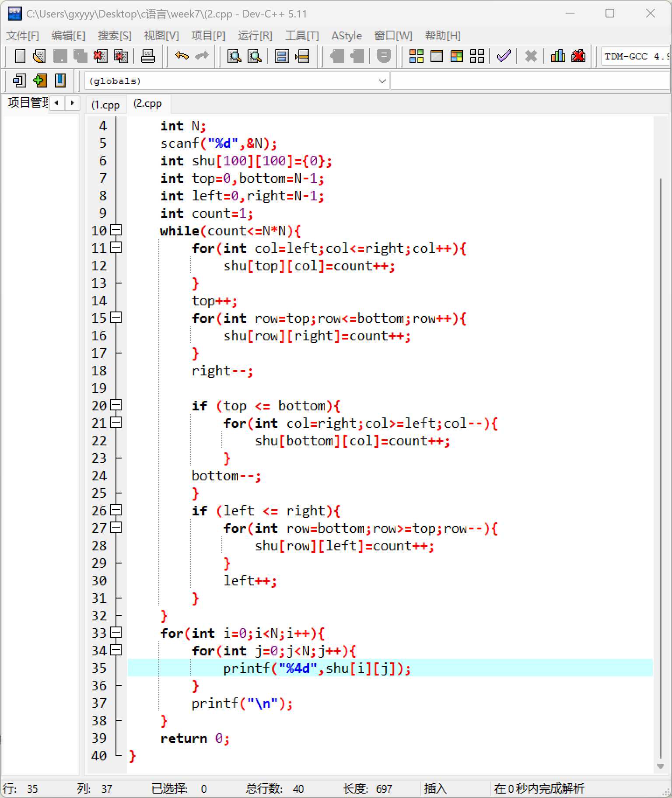Close the current file via toolbar
The height and width of the screenshot is (798, 672).
[x=100, y=56]
